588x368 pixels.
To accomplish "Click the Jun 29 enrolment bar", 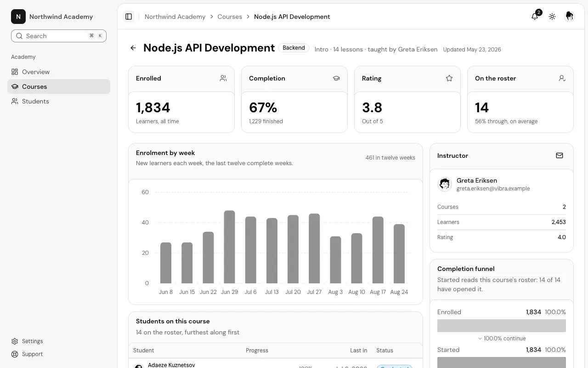I will tap(229, 247).
